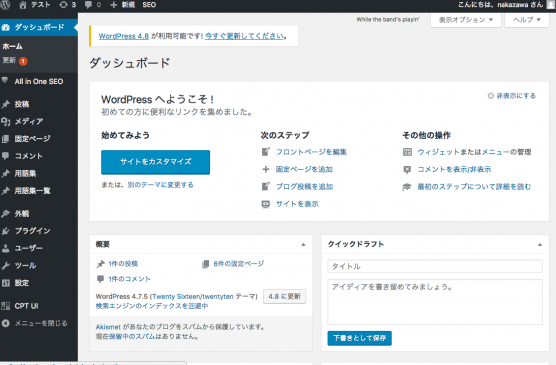
Task: Click the ツール wrench icon in sidebar
Action: tap(5, 265)
